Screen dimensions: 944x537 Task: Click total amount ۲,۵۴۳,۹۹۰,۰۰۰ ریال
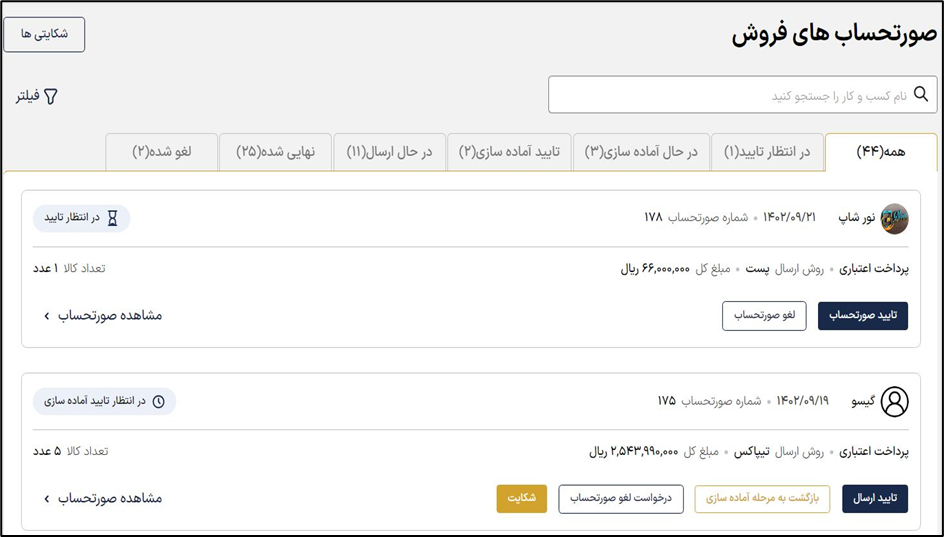pos(633,453)
